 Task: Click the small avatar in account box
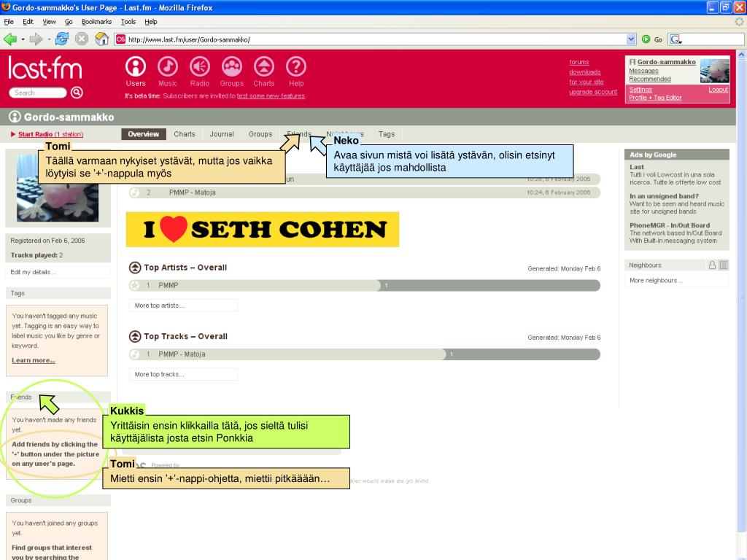[715, 71]
